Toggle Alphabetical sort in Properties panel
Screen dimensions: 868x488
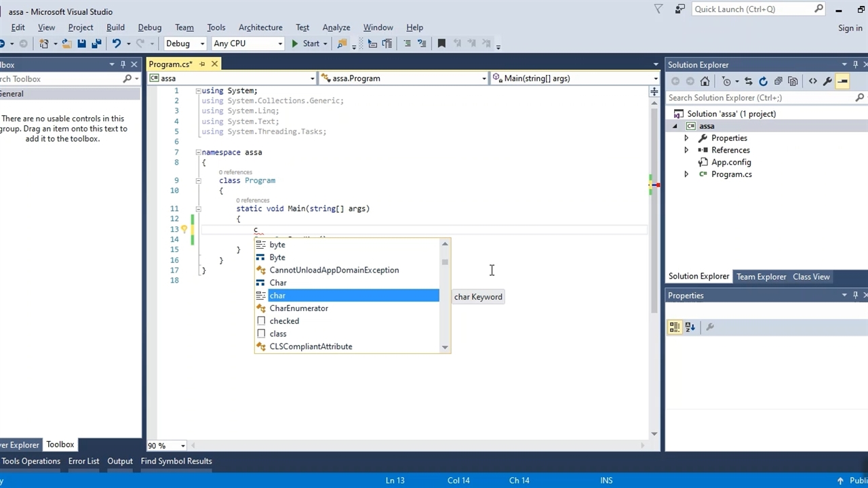690,327
